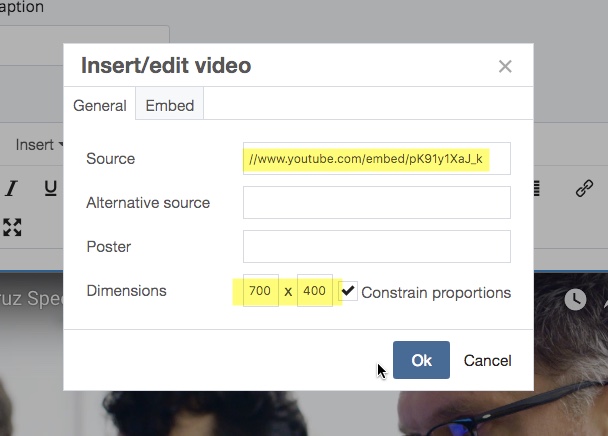Click the embedded video title text
The image size is (608, 436).
(31, 299)
